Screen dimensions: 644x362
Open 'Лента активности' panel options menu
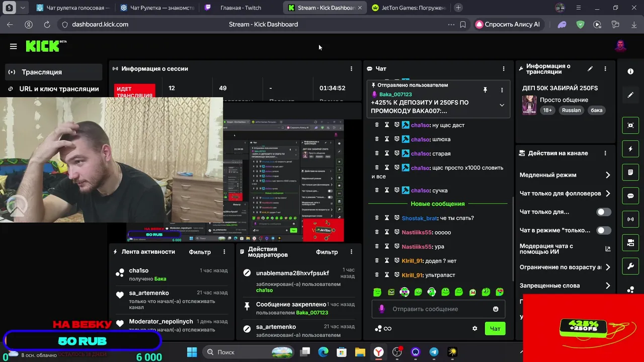click(x=224, y=252)
